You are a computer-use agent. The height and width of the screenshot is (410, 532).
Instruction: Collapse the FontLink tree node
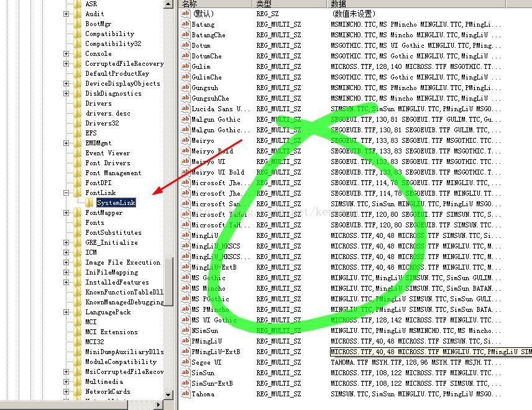coord(66,193)
